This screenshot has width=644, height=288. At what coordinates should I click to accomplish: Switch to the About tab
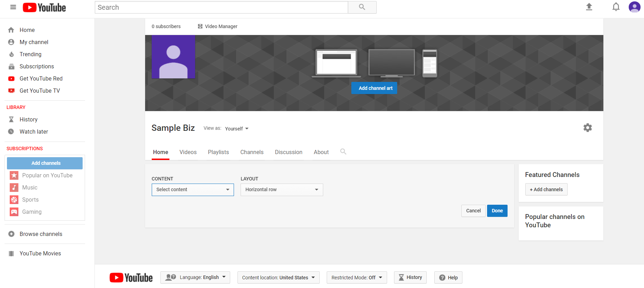click(x=321, y=152)
